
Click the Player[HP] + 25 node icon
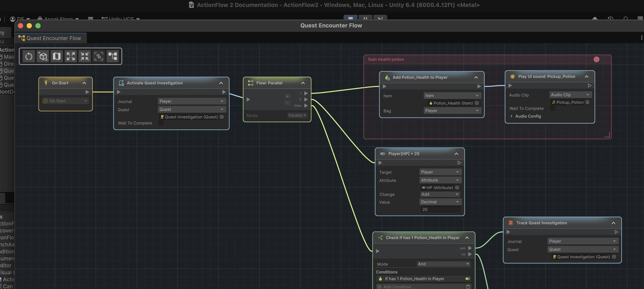click(383, 154)
